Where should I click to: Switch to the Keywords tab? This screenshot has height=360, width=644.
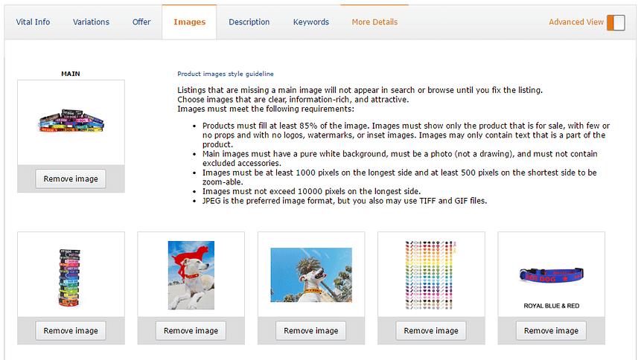(311, 22)
